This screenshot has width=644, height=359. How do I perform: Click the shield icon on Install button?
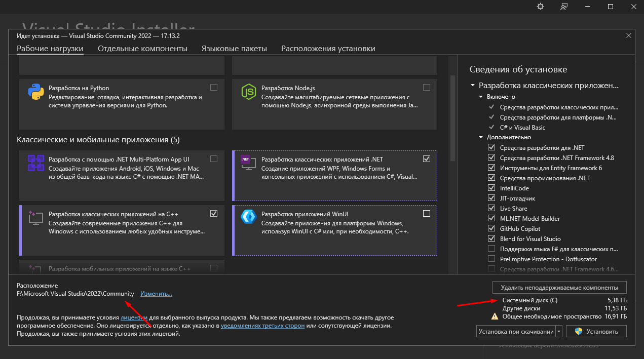click(578, 332)
